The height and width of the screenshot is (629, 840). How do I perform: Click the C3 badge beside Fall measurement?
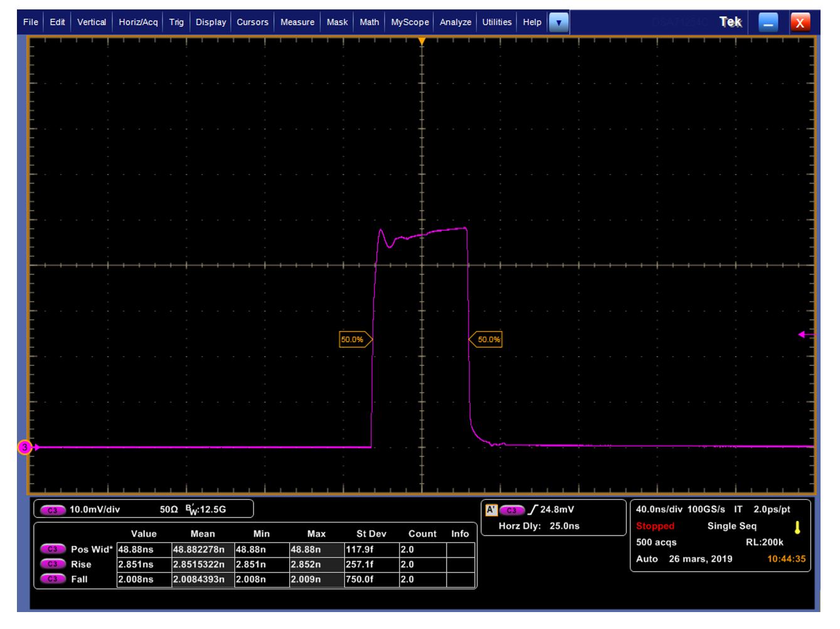click(x=53, y=579)
